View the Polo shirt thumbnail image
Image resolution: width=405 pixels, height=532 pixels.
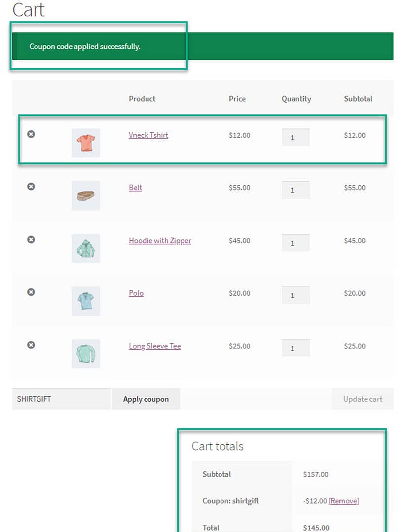click(x=85, y=301)
